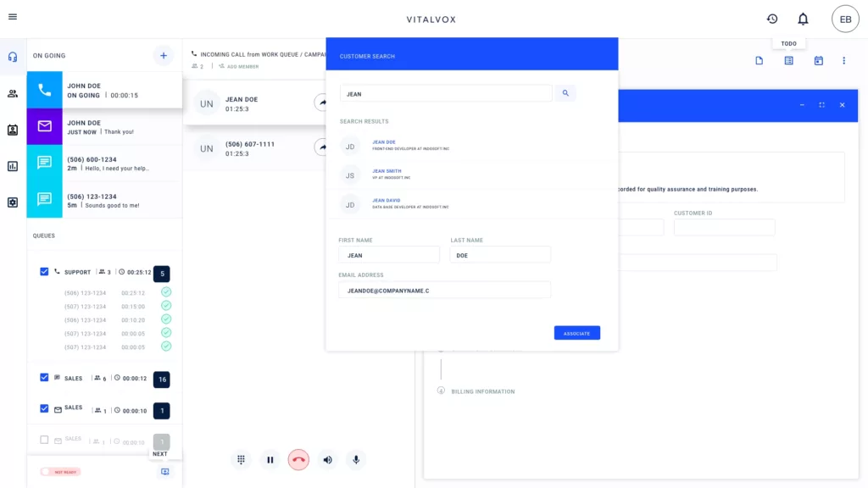The image size is (868, 488).
Task: Open the EB profile avatar menu
Action: pyautogui.click(x=845, y=19)
